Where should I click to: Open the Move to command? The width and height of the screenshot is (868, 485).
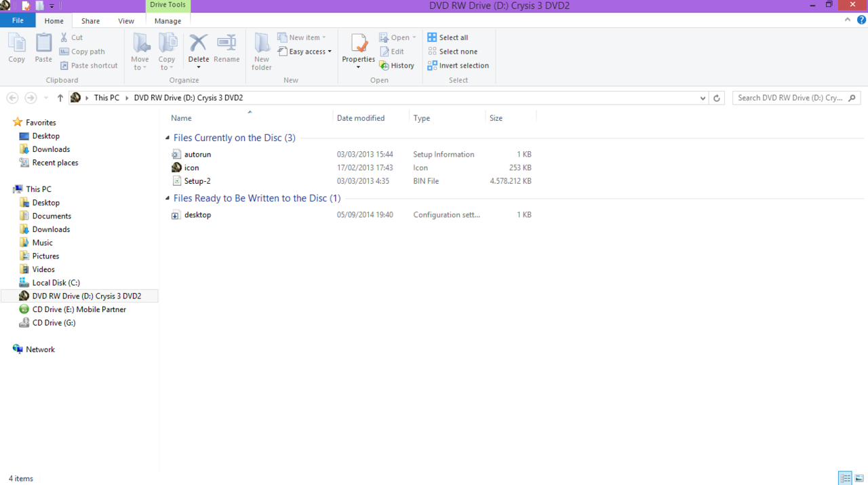140,52
